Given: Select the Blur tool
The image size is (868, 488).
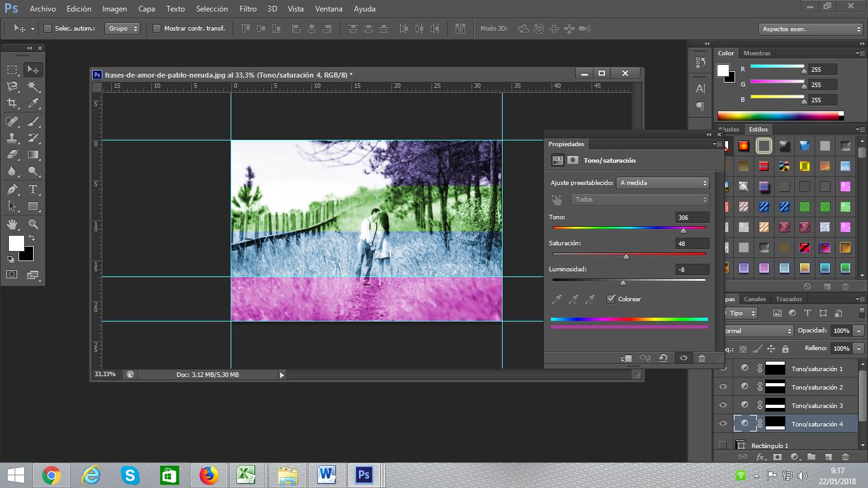Looking at the screenshot, I should point(12,172).
